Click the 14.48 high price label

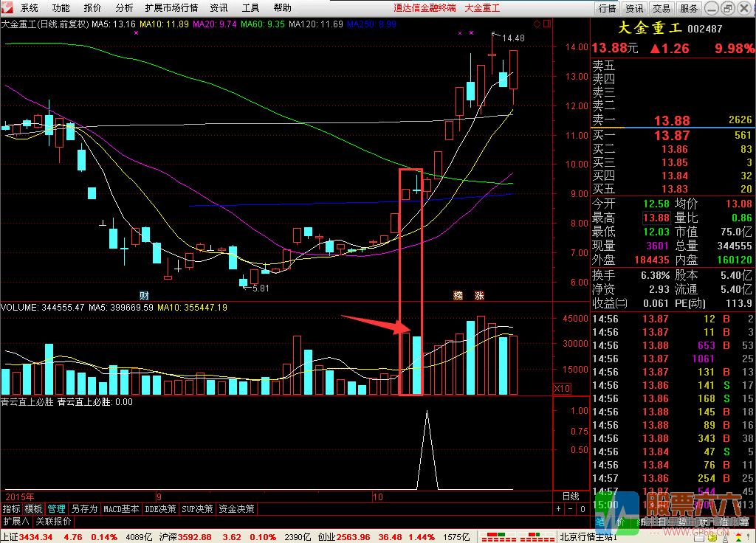pyautogui.click(x=513, y=38)
